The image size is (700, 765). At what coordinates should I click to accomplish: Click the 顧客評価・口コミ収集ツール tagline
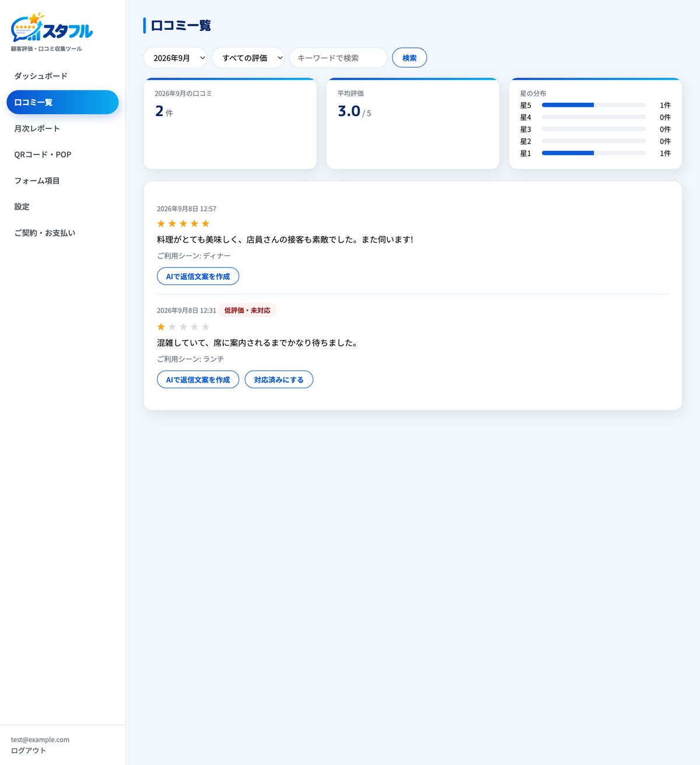click(47, 49)
